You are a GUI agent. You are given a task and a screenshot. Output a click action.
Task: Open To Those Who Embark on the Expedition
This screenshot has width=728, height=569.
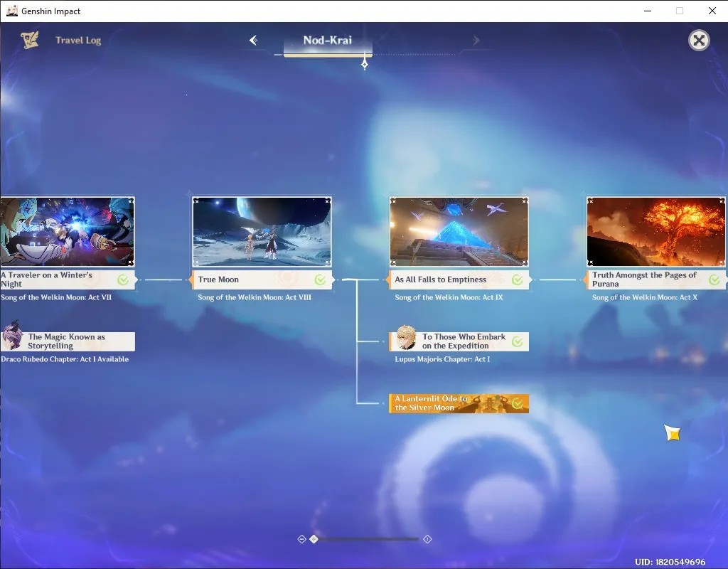tap(459, 341)
